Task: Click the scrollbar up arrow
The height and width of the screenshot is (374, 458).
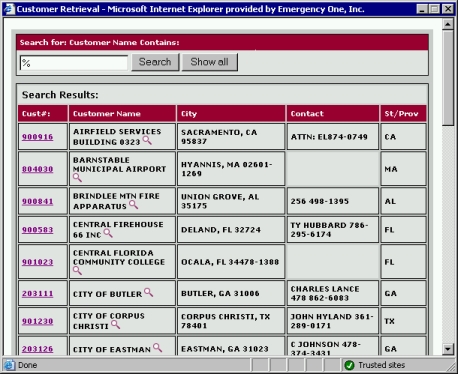Action: [x=448, y=24]
